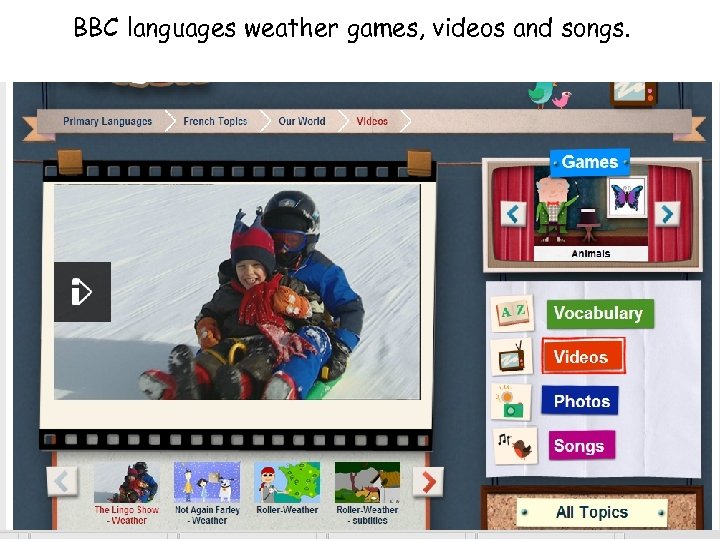Image resolution: width=720 pixels, height=540 pixels.
Task: Click the singing bird songs icon
Action: point(514,446)
